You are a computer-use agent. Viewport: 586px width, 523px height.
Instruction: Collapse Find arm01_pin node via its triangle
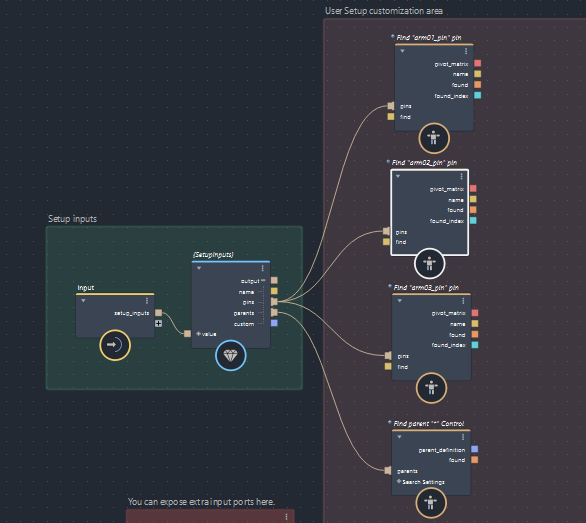[403, 51]
